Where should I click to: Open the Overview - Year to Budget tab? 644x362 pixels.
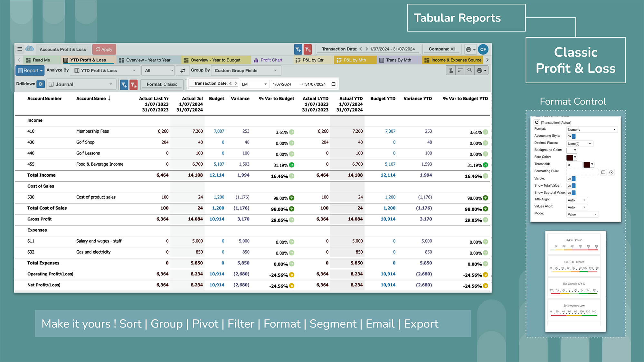coord(215,60)
